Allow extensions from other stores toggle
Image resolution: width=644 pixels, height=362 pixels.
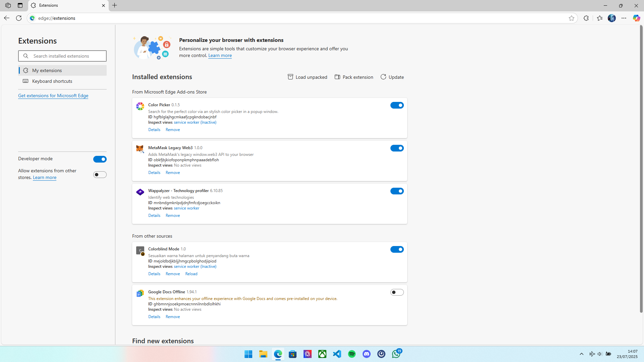point(100,175)
